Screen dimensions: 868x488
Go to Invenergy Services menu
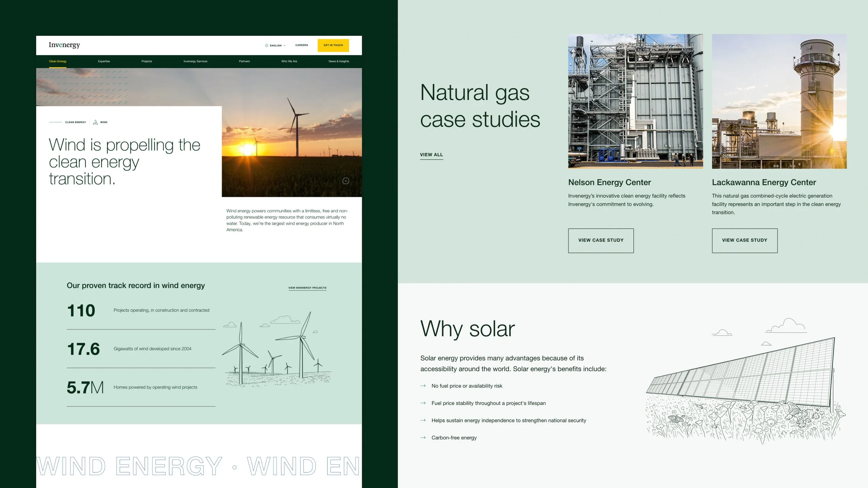pyautogui.click(x=195, y=61)
